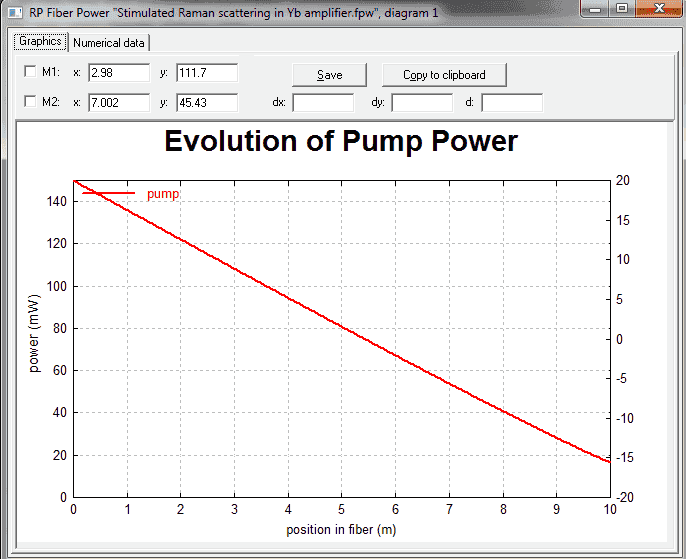The width and height of the screenshot is (686, 559).
Task: Click the Evolution of Pump Power title
Action: coord(341,141)
